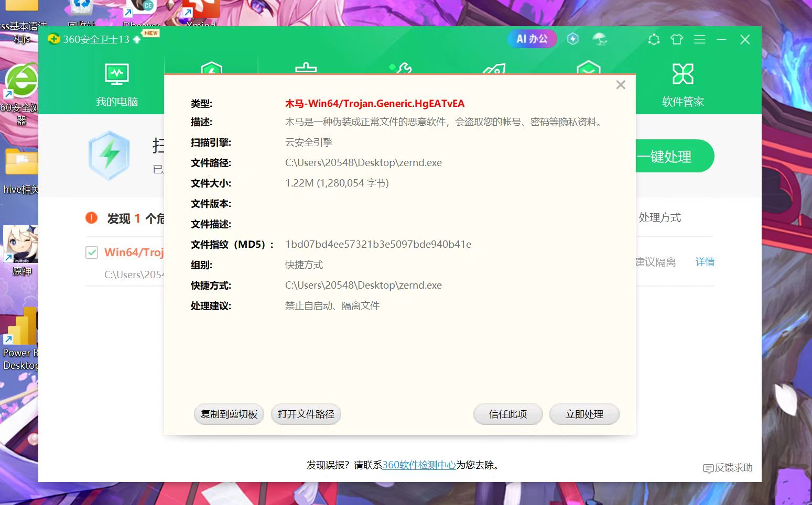The height and width of the screenshot is (505, 812).
Task: Click the file size 1.22M text
Action: pos(337,183)
